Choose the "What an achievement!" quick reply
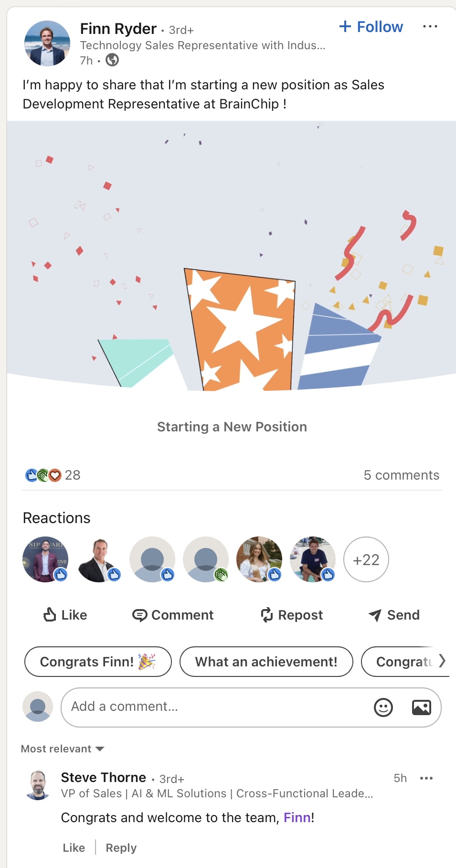The image size is (456, 868). pyautogui.click(x=266, y=662)
